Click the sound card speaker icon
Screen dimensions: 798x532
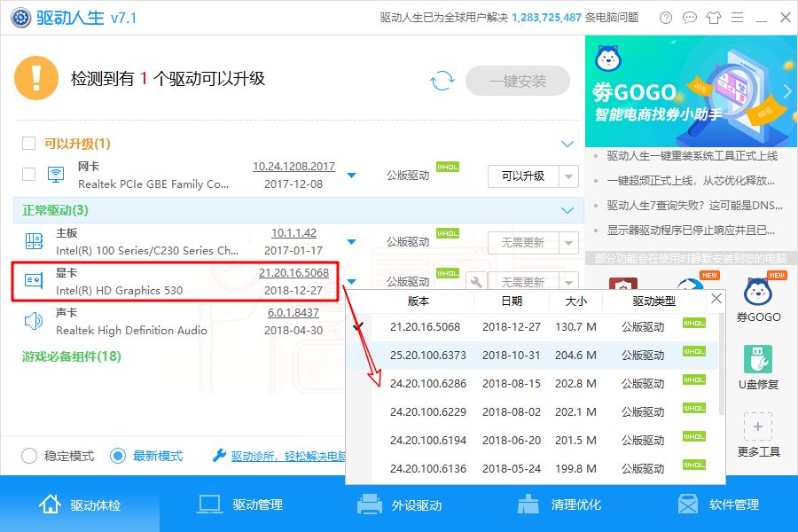(34, 321)
